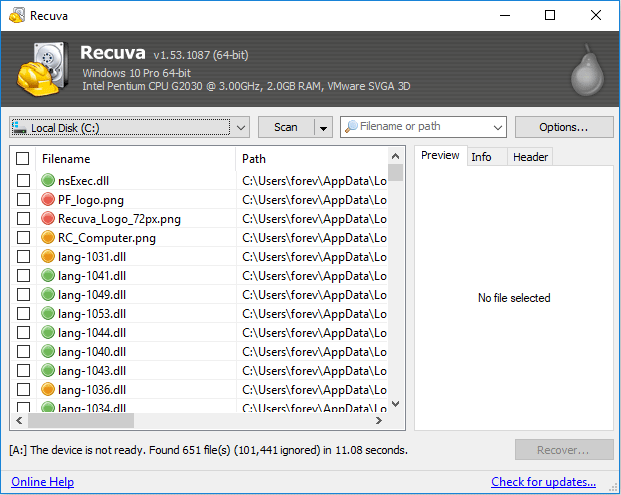Click the green status dot beside lang-1044.dll
This screenshot has height=495, width=621.
point(48,332)
